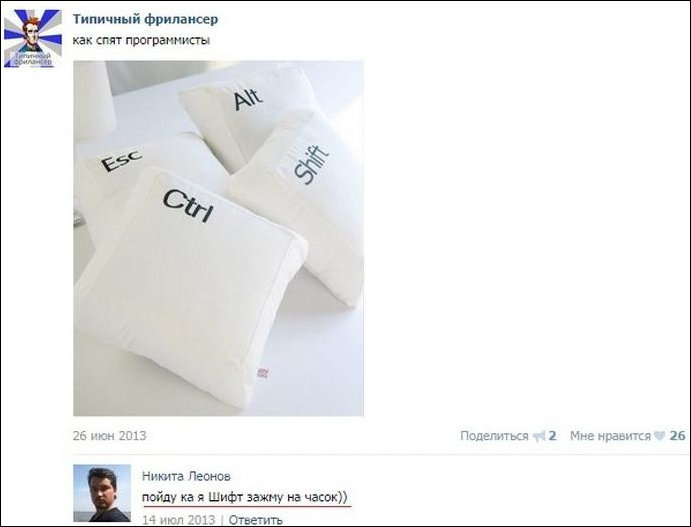Click the heart icon next to Мне нравится

(660, 436)
